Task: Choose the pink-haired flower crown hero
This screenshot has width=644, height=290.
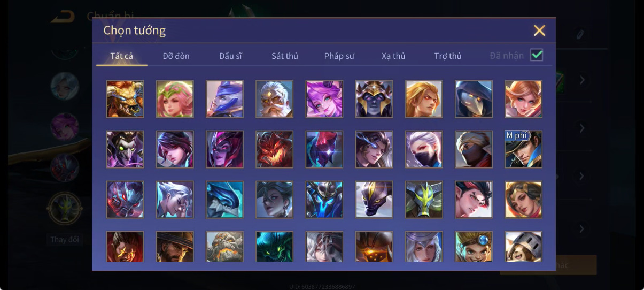Action: click(175, 99)
